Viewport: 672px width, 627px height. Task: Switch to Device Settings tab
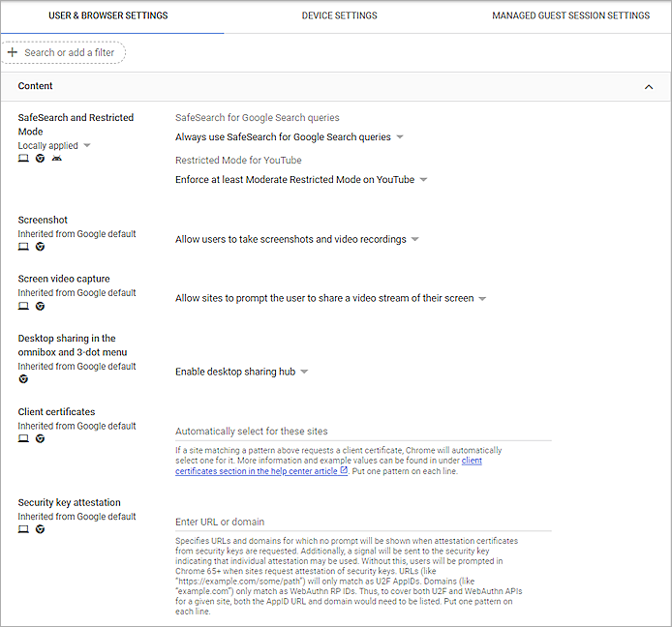click(339, 15)
